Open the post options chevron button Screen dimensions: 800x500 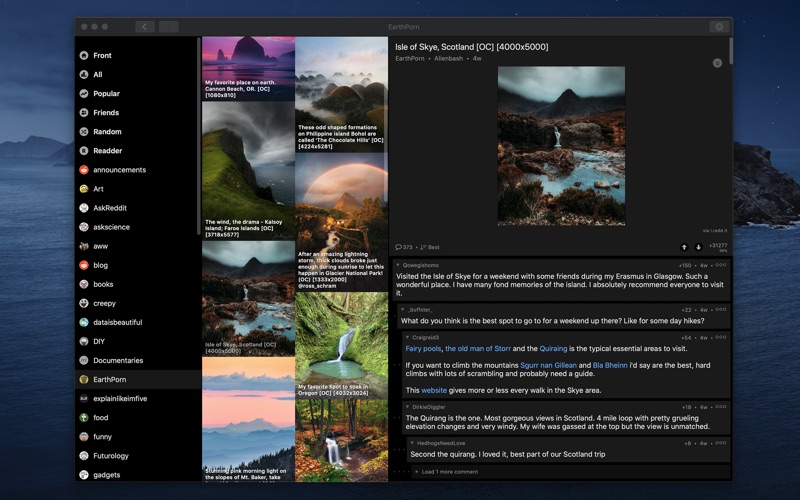pos(717,63)
